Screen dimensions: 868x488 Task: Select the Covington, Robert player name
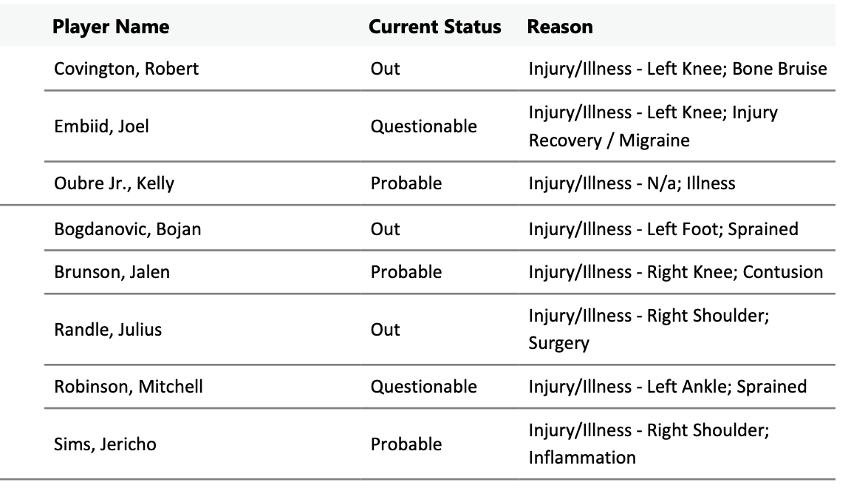[x=126, y=69]
